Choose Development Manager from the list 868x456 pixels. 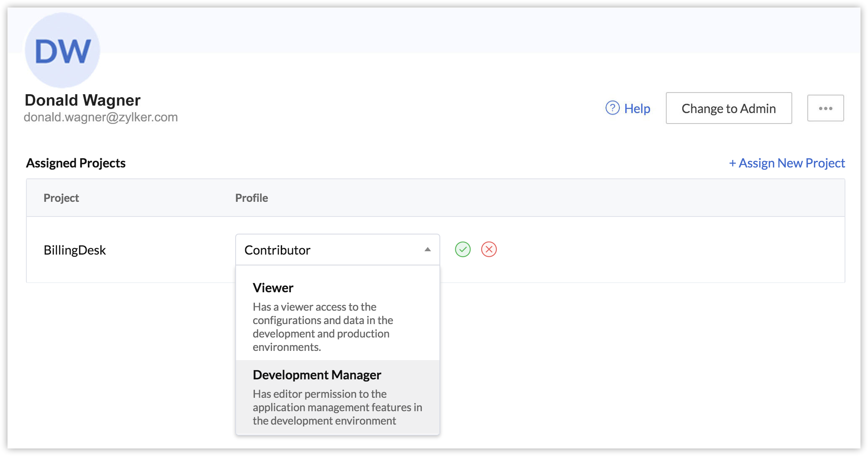[317, 375]
